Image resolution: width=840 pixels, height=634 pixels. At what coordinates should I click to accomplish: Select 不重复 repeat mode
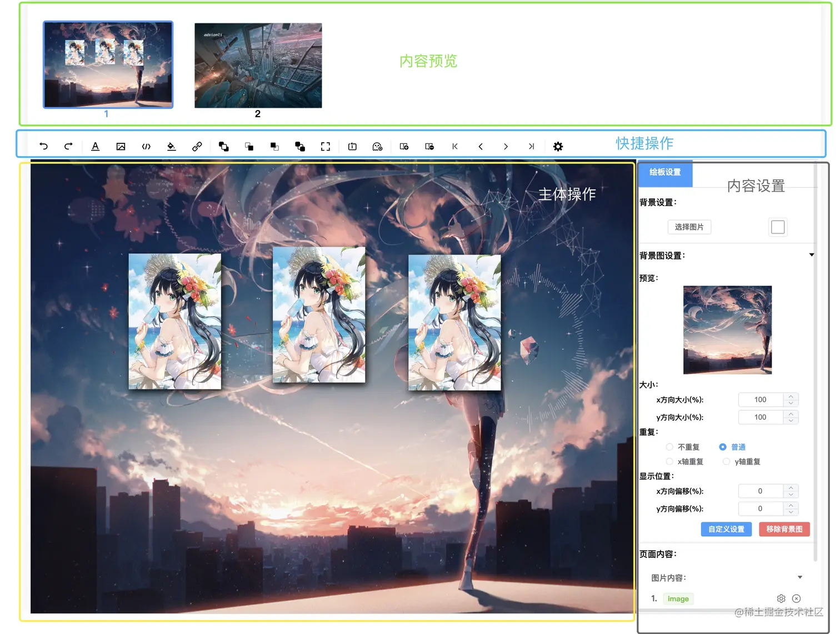pos(669,447)
